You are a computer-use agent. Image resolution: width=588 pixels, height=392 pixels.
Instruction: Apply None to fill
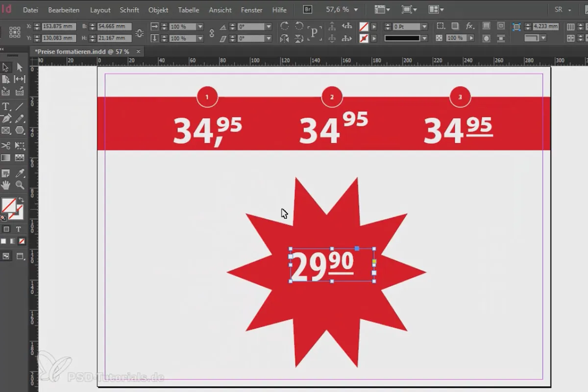coord(22,241)
